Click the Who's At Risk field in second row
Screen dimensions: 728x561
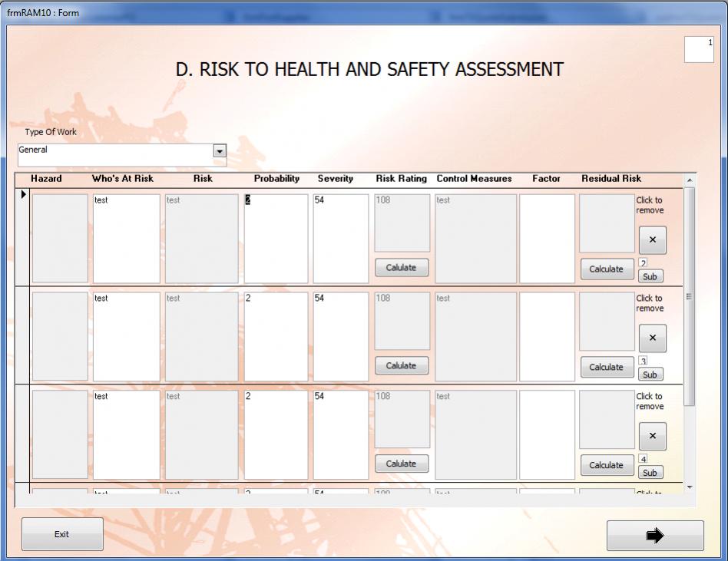[x=126, y=336]
